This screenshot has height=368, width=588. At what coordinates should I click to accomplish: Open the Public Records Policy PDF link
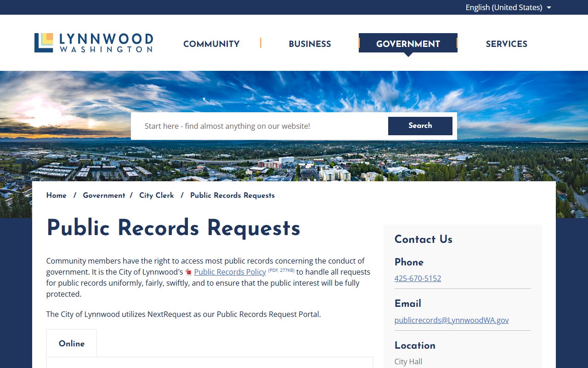point(230,272)
